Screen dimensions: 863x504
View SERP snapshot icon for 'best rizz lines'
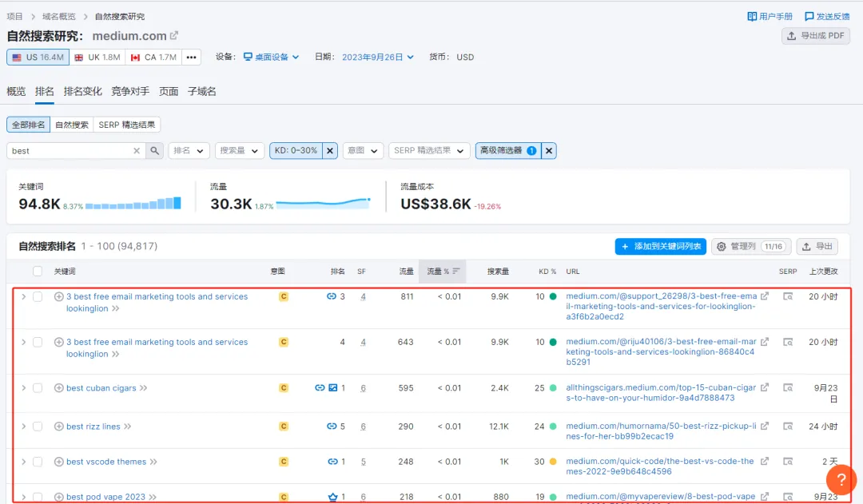click(788, 427)
